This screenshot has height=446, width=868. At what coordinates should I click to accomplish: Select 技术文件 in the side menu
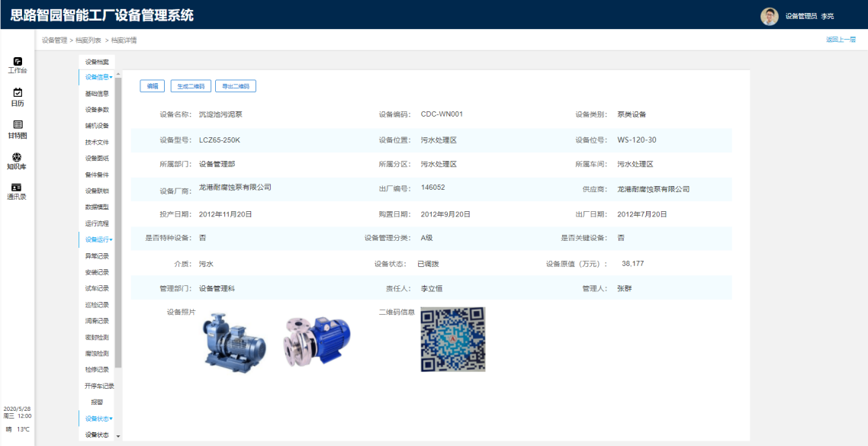coord(97,142)
